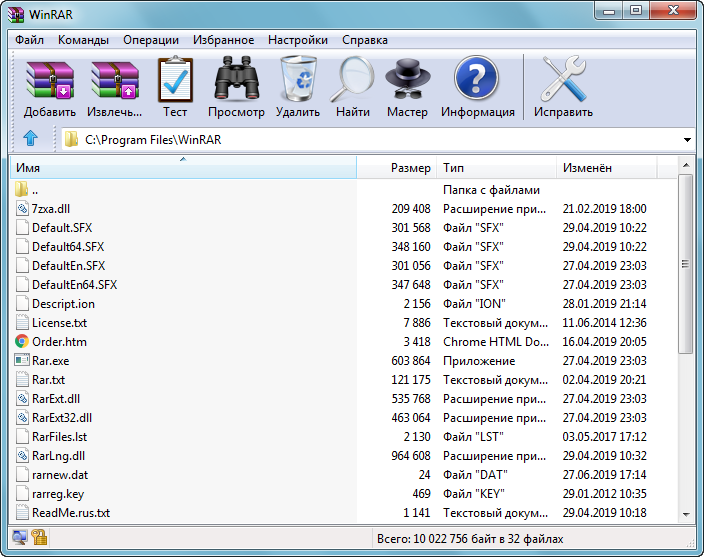Click the RarExt32.dll file icon
Viewport: 704px width, 557px height.
coord(22,417)
